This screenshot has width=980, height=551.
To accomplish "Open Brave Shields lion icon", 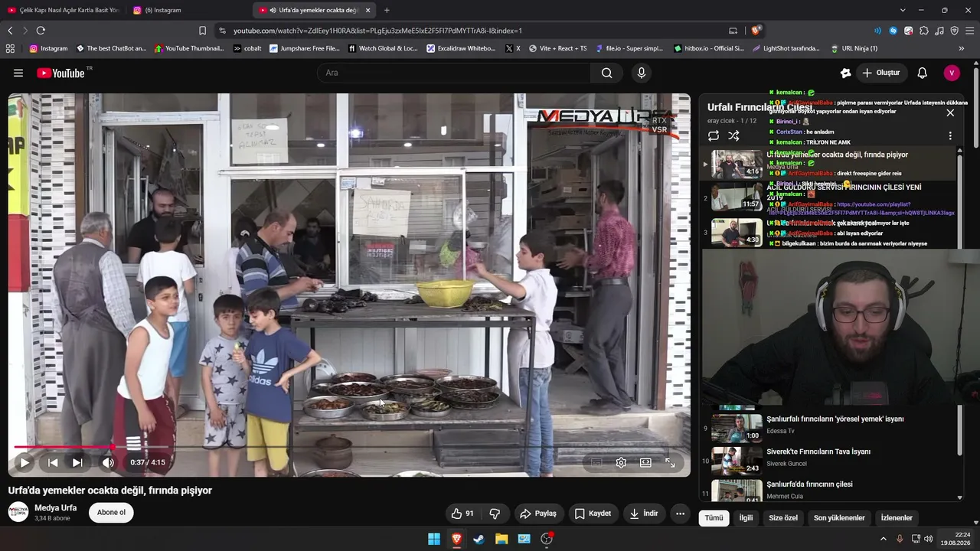I will (x=756, y=31).
